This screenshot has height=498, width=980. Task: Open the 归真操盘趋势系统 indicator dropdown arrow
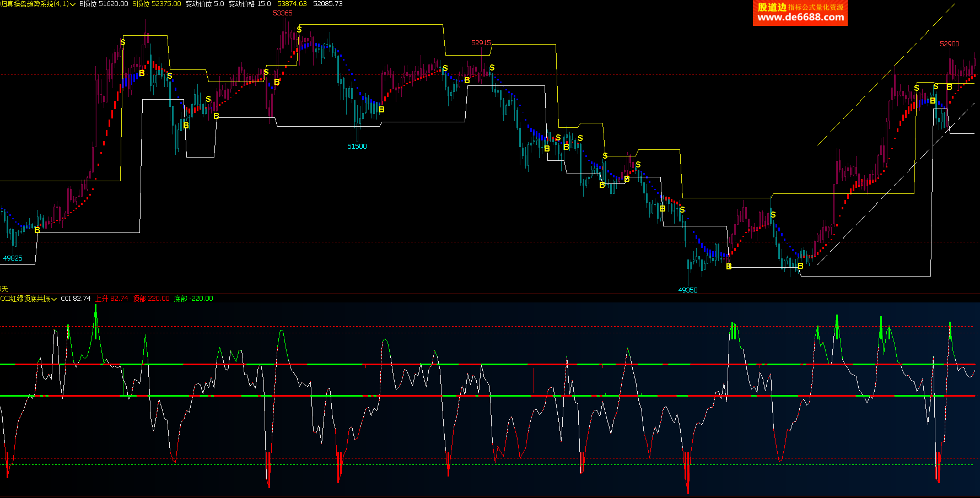[73, 4]
